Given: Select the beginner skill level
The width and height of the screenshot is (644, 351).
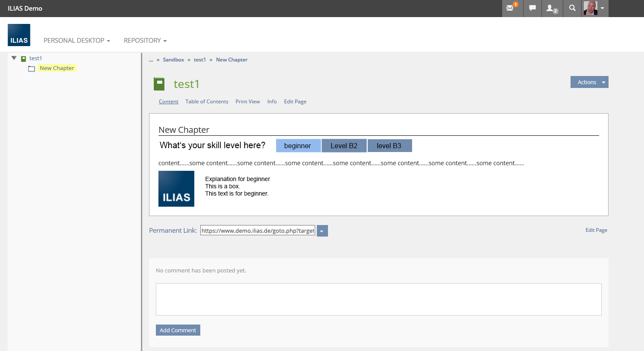Looking at the screenshot, I should 298,146.
